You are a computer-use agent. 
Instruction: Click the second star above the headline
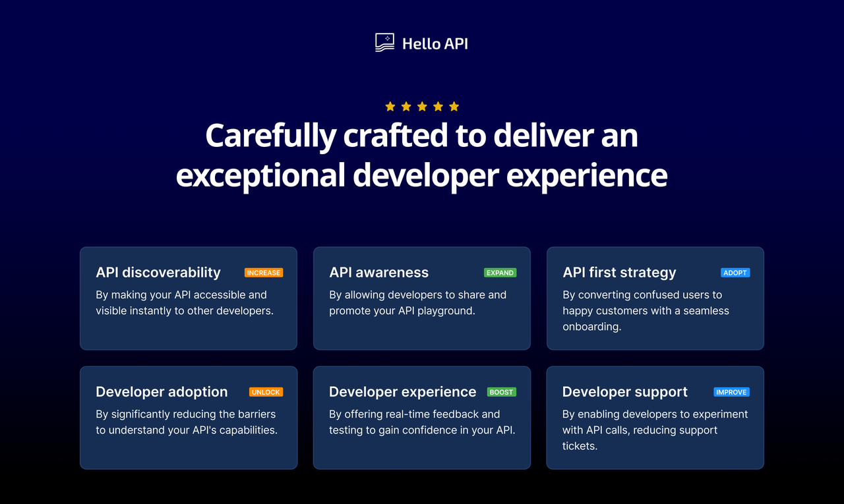point(406,105)
